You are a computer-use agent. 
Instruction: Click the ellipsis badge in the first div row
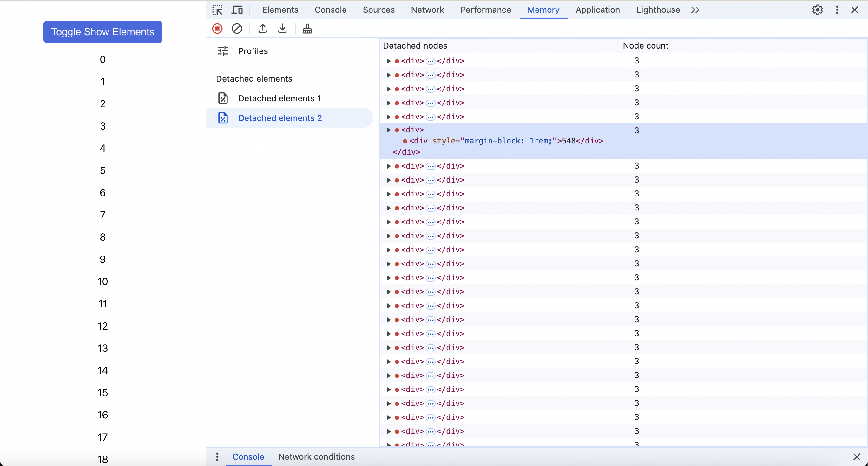tap(430, 61)
